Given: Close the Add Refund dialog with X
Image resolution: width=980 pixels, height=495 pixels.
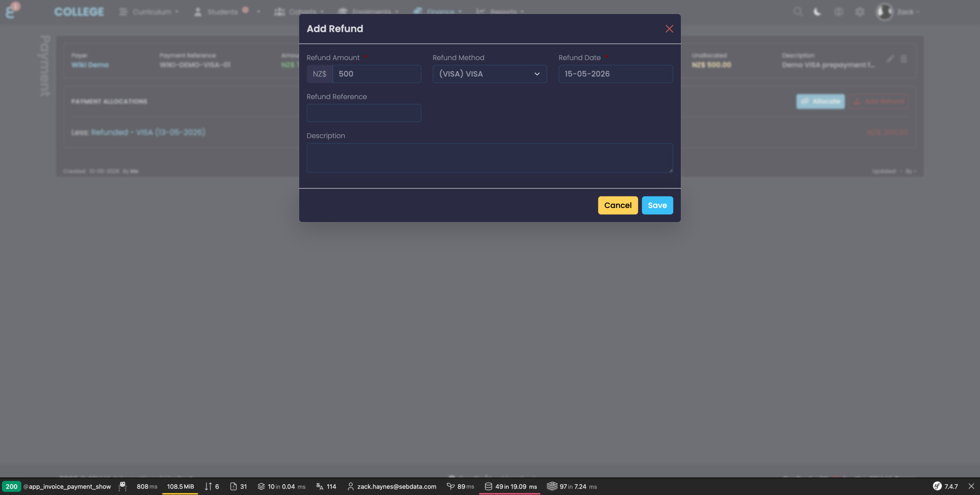Looking at the screenshot, I should coord(669,29).
